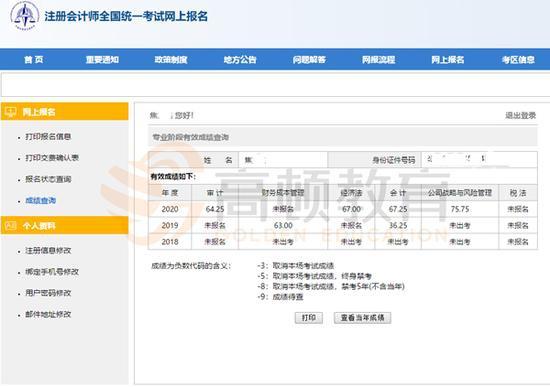The width and height of the screenshot is (550, 387).
Task: Click the -9 成绩待查 explanation line
Action: pos(280,297)
